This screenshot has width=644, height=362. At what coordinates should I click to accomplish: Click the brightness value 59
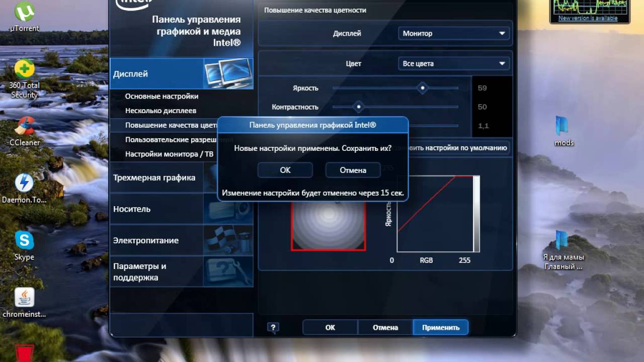point(482,88)
